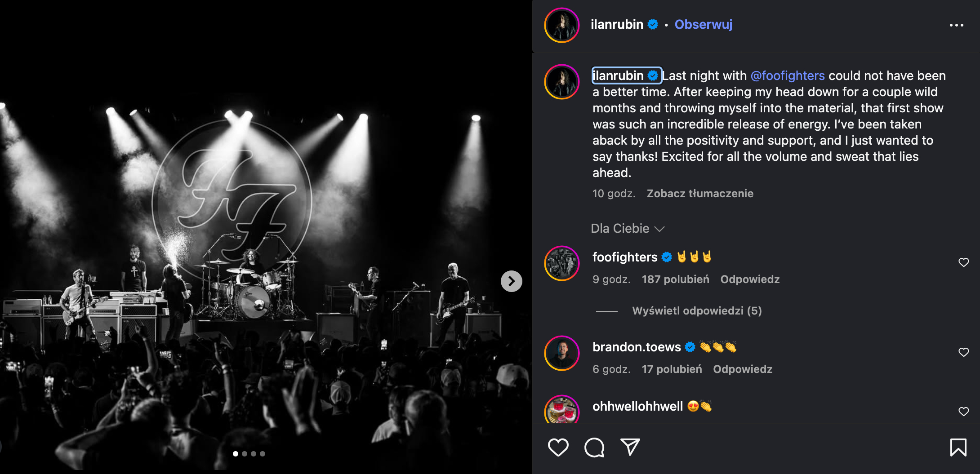Viewport: 980px width, 474px height.
Task: Open the @foofighters mention link
Action: 788,75
